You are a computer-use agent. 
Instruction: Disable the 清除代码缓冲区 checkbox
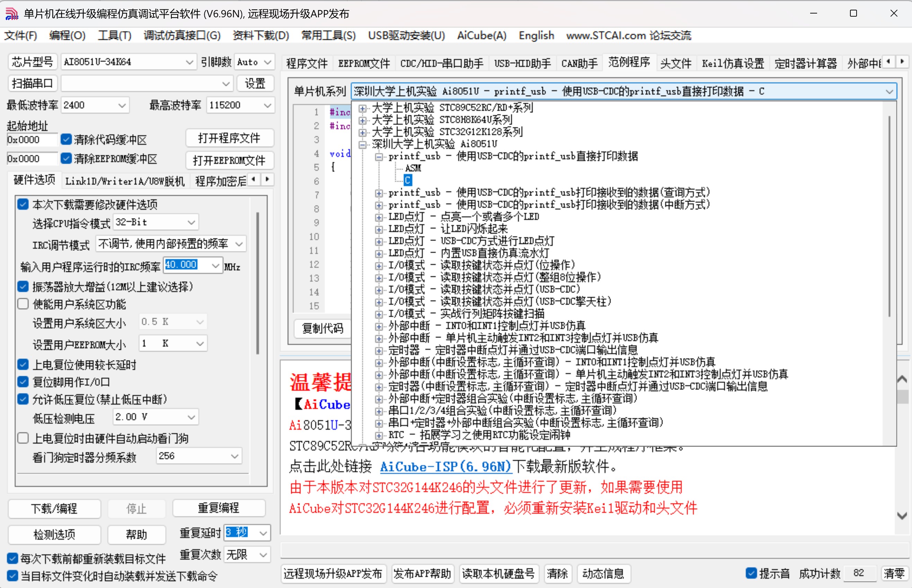[66, 139]
